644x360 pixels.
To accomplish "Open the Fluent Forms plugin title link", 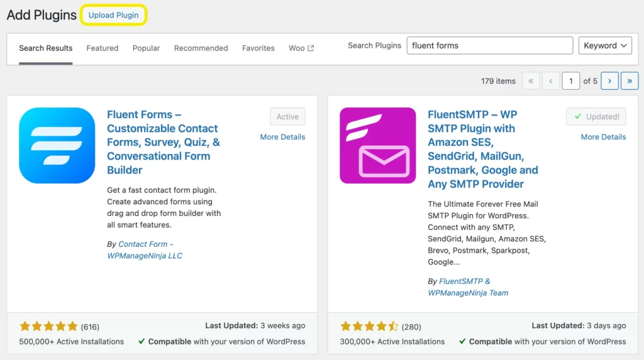I will pyautogui.click(x=164, y=142).
